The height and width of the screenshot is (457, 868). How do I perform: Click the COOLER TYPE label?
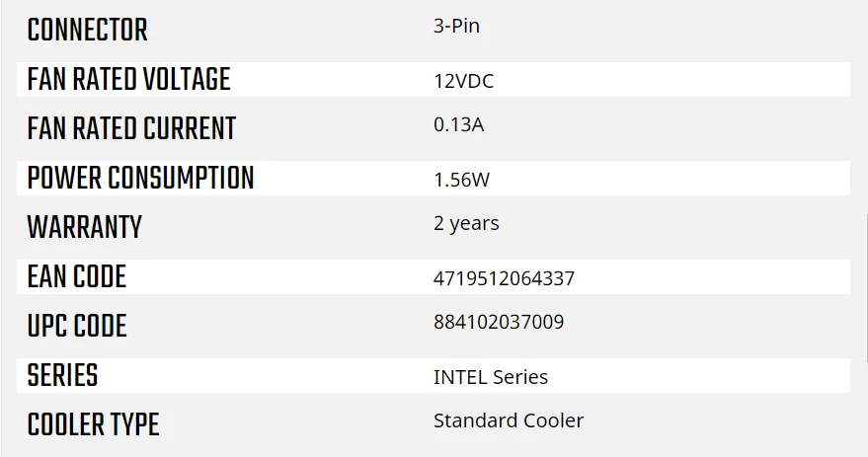point(93,425)
